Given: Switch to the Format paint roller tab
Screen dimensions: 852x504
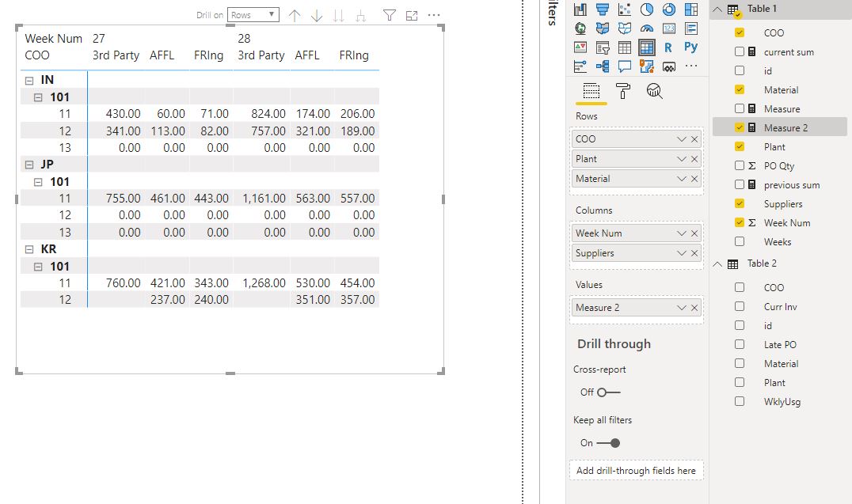Looking at the screenshot, I should point(622,91).
